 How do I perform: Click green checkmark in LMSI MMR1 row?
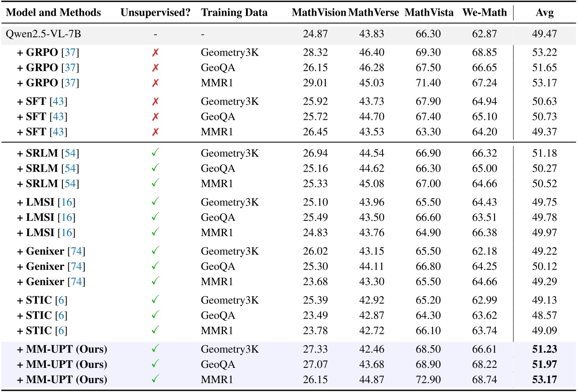(x=155, y=233)
